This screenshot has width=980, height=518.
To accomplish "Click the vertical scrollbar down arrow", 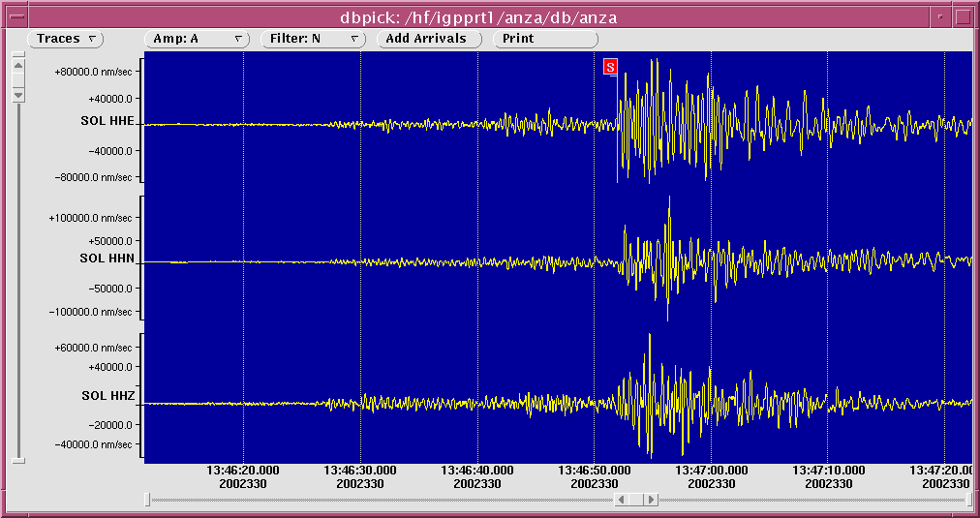I will click(x=18, y=95).
